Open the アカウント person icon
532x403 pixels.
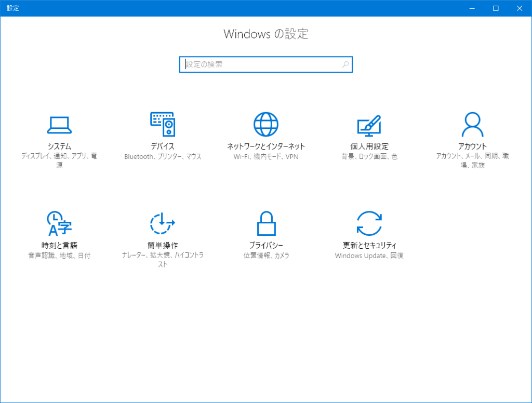click(x=473, y=124)
